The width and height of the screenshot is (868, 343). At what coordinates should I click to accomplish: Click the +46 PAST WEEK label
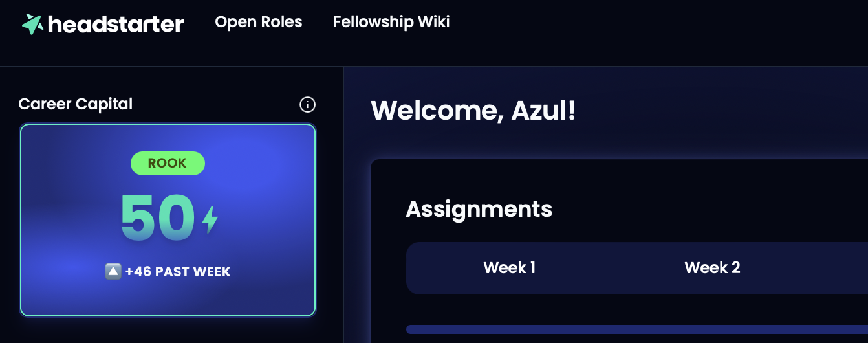coord(178,272)
